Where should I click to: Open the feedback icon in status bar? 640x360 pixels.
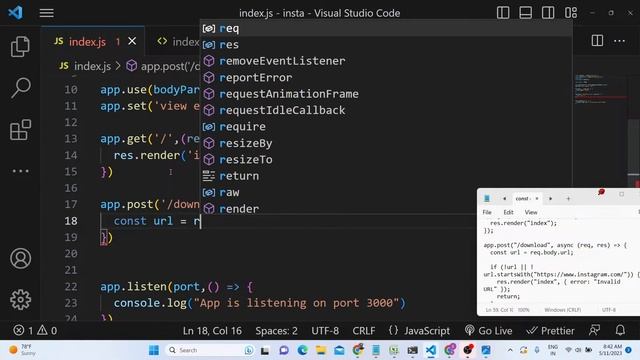(595, 330)
